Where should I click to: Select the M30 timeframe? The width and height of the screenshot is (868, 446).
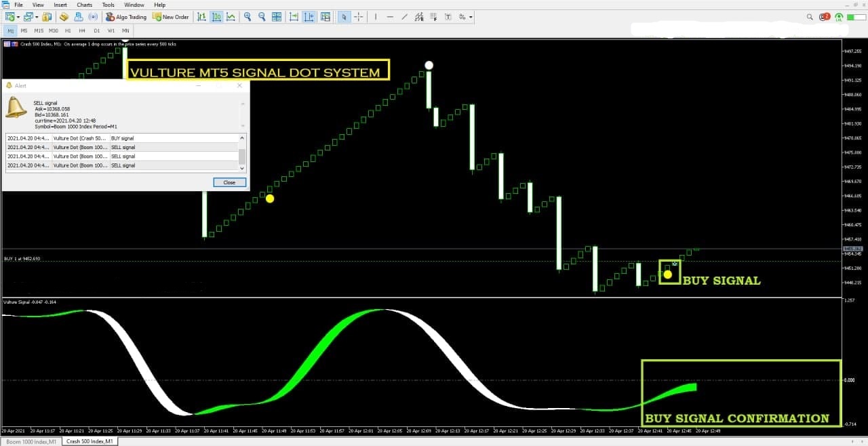[x=54, y=31]
